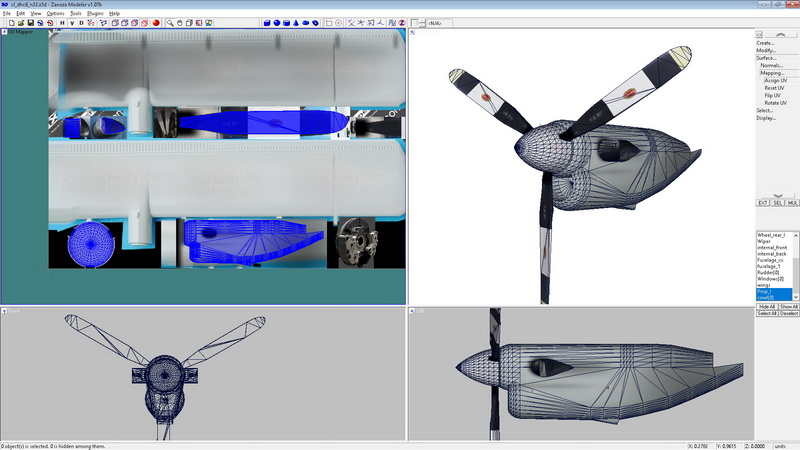Click the New file icon

(x=9, y=22)
